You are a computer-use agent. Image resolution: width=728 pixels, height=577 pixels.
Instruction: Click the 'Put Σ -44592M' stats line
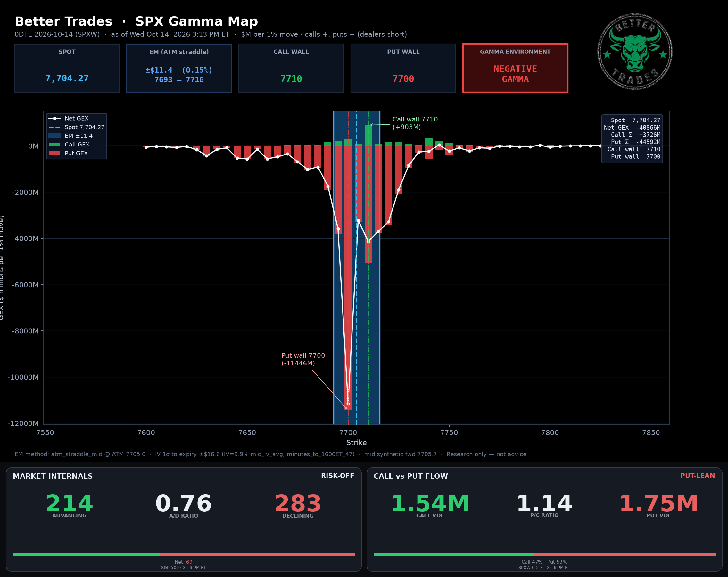[635, 142]
